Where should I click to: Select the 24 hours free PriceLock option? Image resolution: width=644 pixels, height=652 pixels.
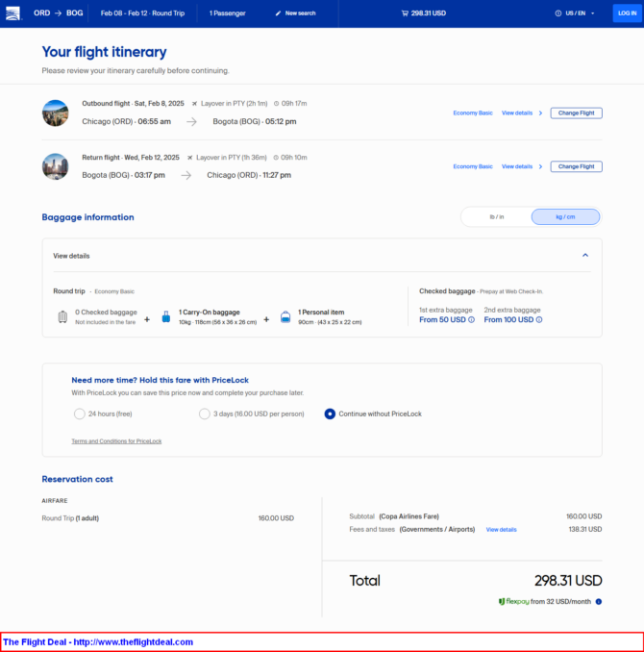79,414
